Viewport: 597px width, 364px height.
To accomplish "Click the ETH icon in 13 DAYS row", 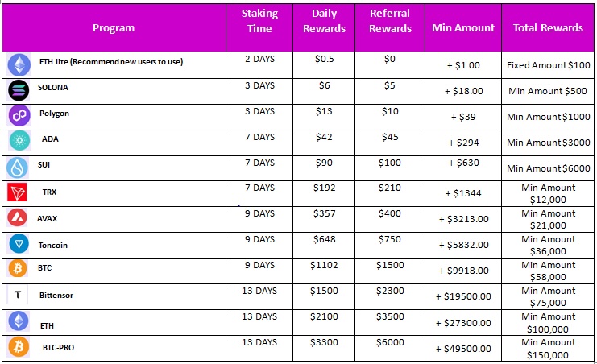I will 18,321.
